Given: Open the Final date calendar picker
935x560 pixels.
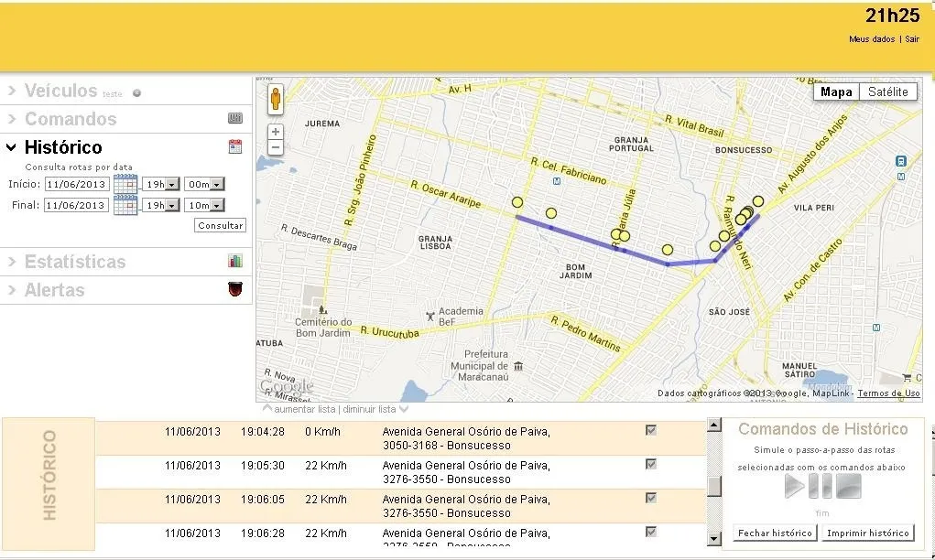Looking at the screenshot, I should tap(125, 205).
